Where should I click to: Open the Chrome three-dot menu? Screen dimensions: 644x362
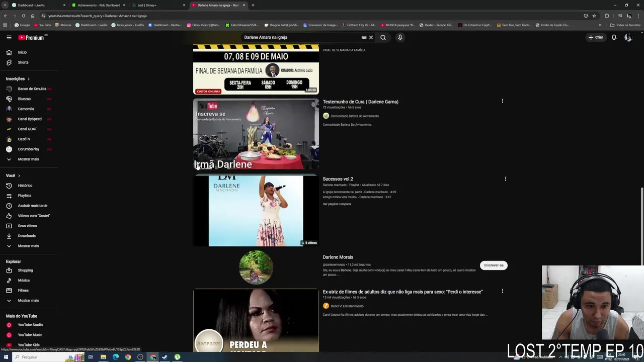638,16
